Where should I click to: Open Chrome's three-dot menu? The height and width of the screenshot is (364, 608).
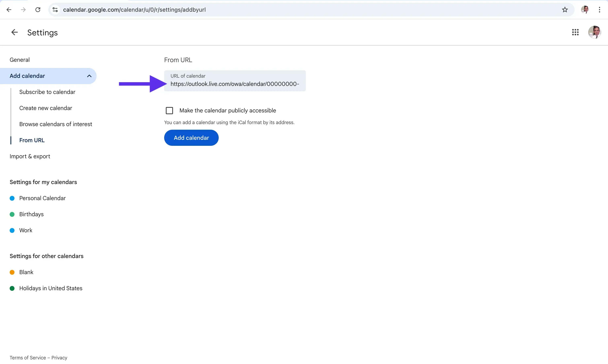(599, 10)
